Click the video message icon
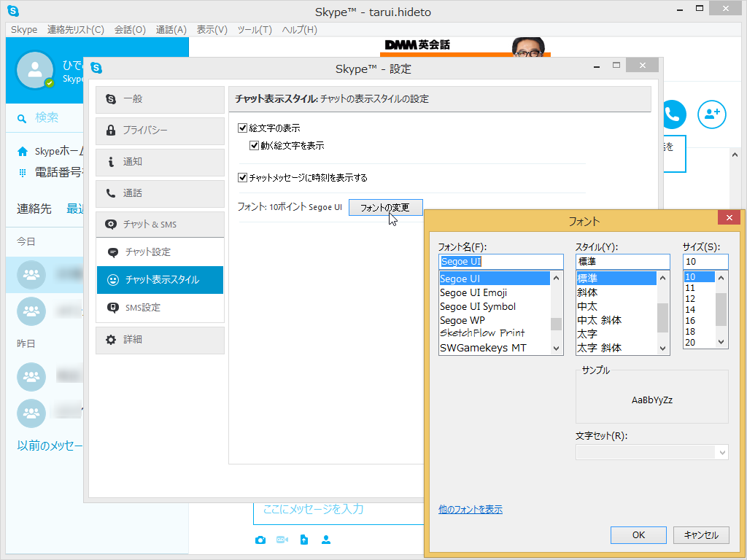The height and width of the screenshot is (560, 747). coord(282,540)
